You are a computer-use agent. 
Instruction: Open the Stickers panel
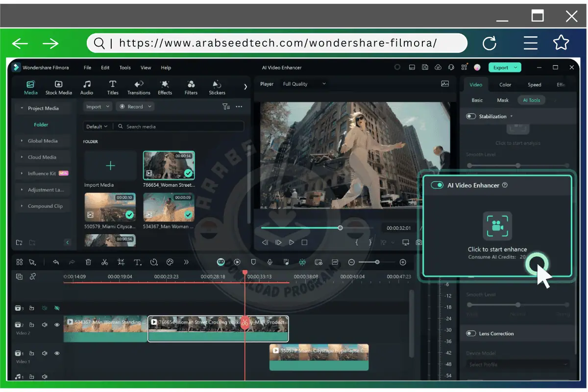pos(217,87)
